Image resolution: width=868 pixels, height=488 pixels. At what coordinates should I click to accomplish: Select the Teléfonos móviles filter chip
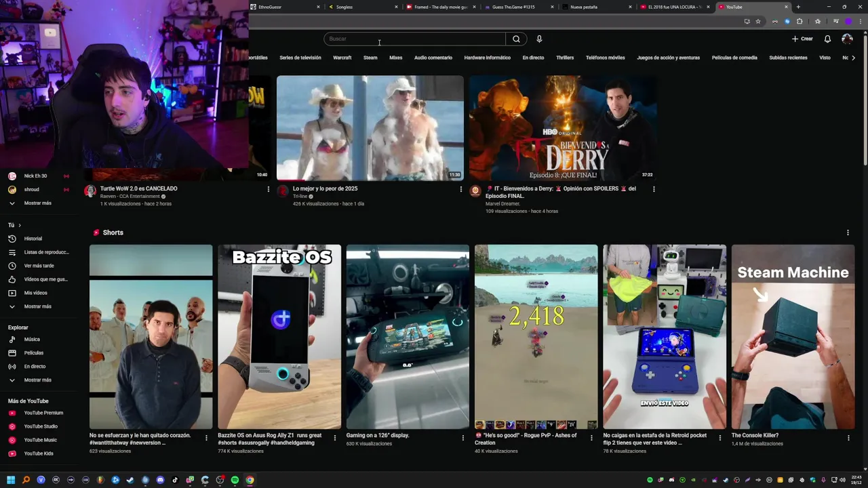tap(606, 58)
